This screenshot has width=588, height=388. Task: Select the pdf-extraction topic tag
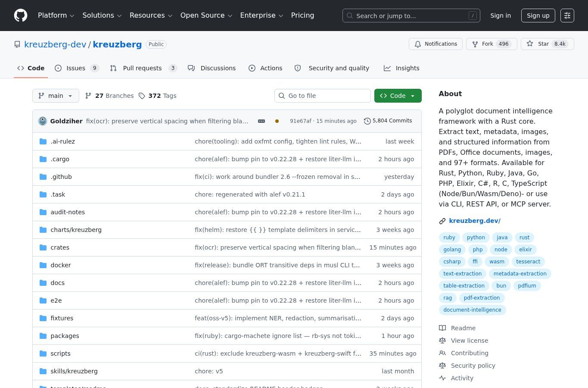click(x=482, y=298)
